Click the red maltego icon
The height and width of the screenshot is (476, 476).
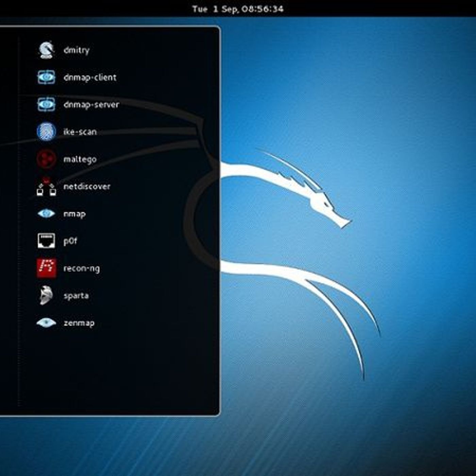pyautogui.click(x=46, y=159)
